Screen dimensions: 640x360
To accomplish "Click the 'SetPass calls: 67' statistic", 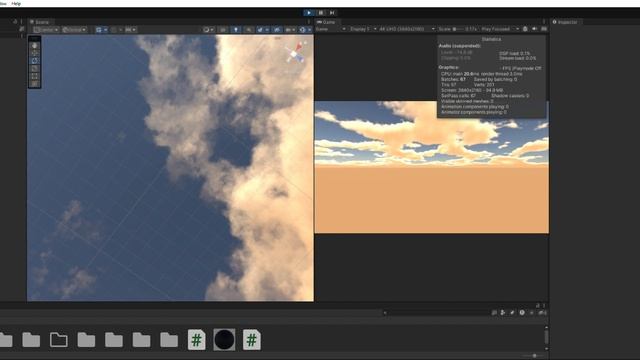I will (458, 96).
